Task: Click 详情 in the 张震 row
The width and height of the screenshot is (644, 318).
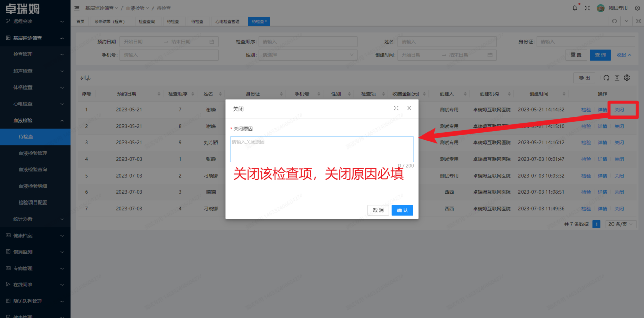Action: [602, 159]
